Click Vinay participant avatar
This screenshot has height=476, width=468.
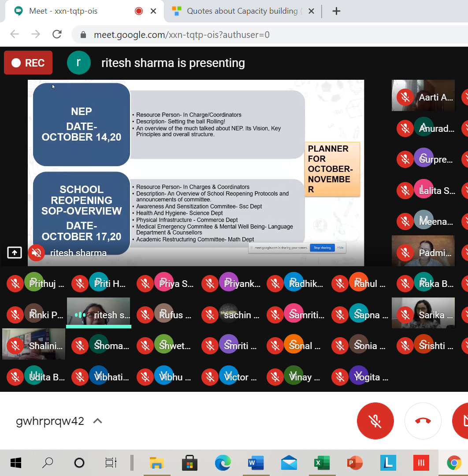[294, 375]
